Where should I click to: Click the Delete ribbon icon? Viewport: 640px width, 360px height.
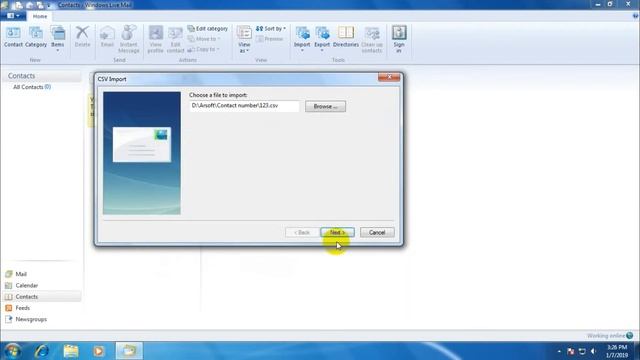pos(82,37)
